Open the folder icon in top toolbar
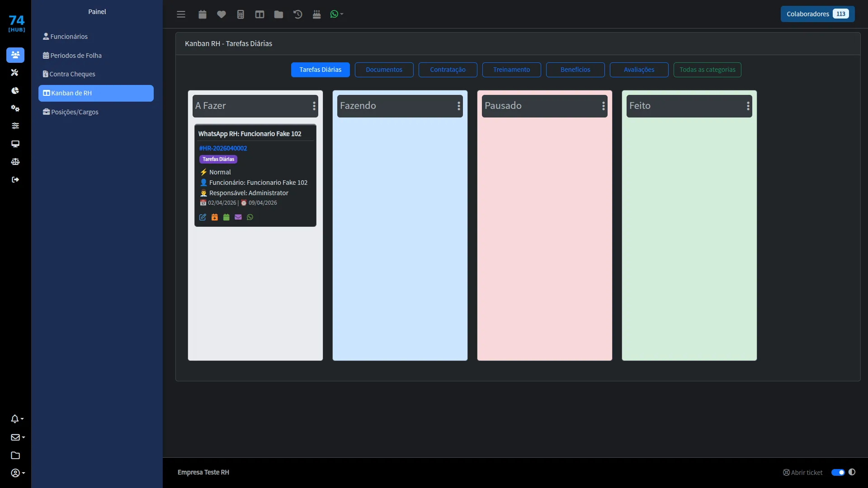 click(278, 14)
